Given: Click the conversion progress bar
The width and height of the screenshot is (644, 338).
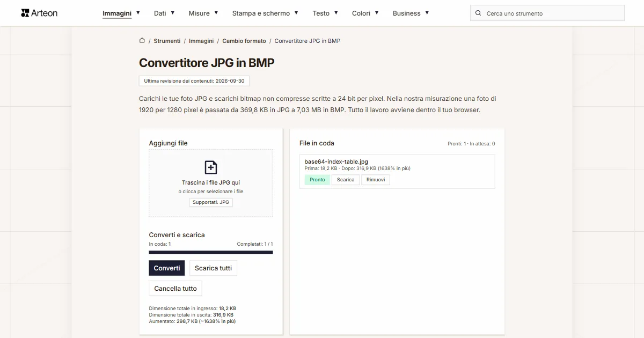Looking at the screenshot, I should (211, 252).
